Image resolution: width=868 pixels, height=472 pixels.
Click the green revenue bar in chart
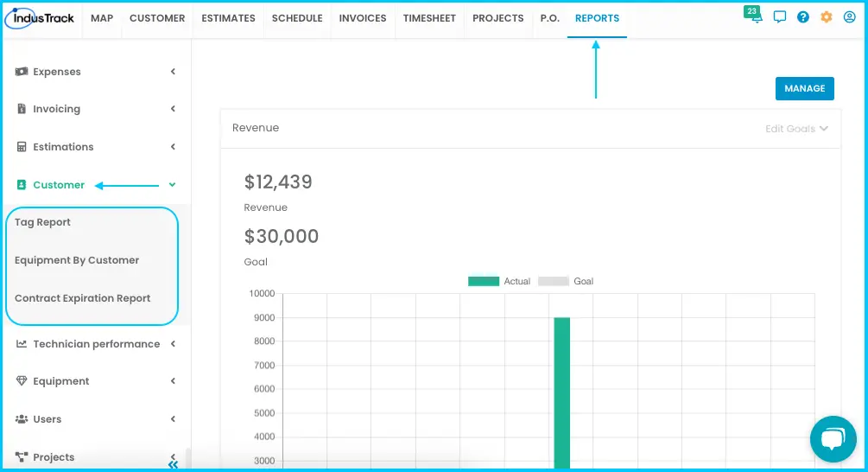(x=562, y=392)
